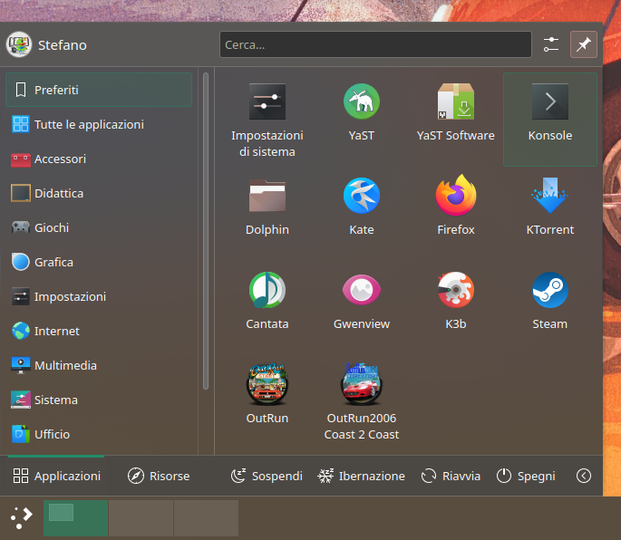
Task: Start OutRun2006 Coast 2 Coast
Action: pyautogui.click(x=361, y=402)
